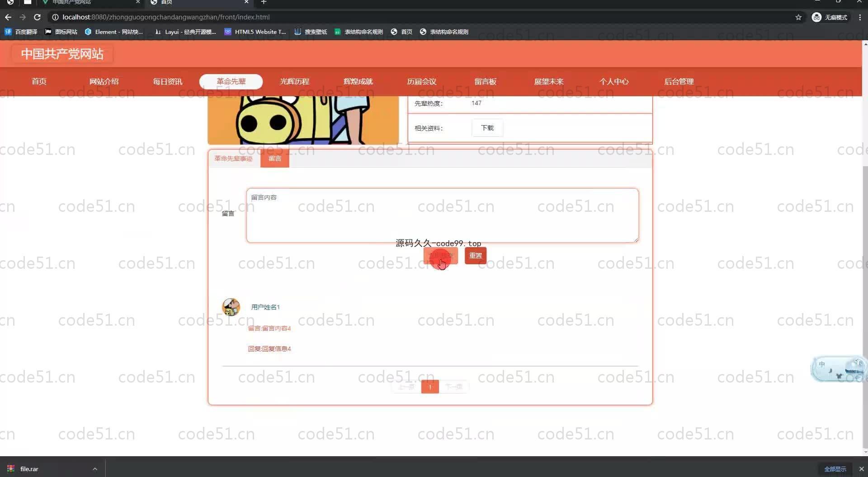Click the 用户姓名1 username text
868x477 pixels.
click(x=265, y=307)
